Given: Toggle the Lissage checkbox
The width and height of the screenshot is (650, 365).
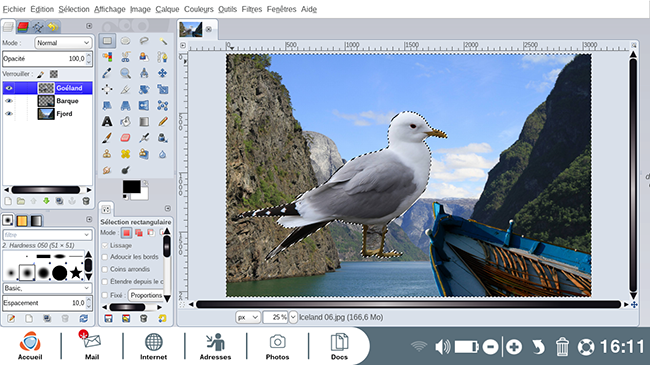Looking at the screenshot, I should click(x=105, y=246).
